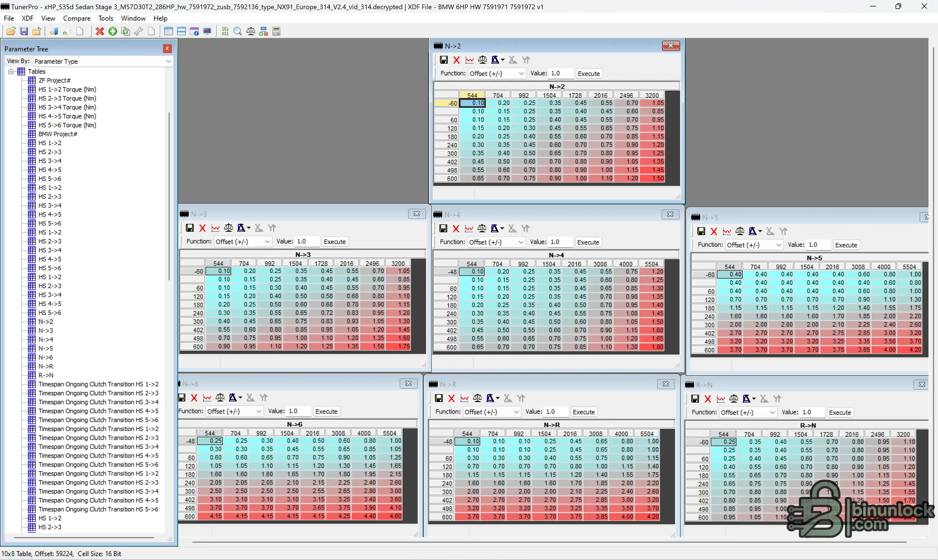Open the View By Parameter Type dropdown
938x560 pixels.
coord(168,61)
